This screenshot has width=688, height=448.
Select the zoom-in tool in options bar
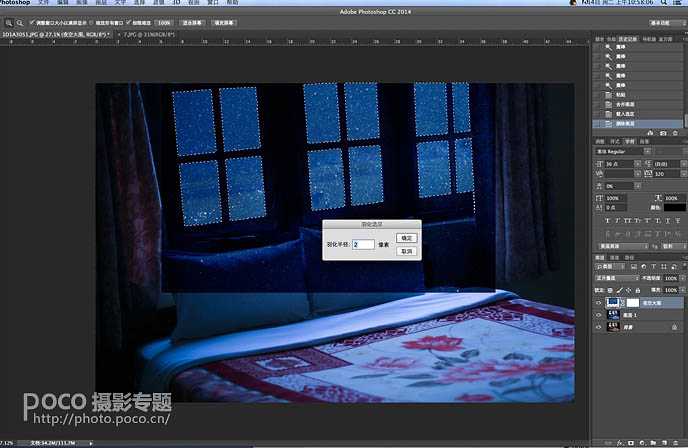[x=9, y=23]
